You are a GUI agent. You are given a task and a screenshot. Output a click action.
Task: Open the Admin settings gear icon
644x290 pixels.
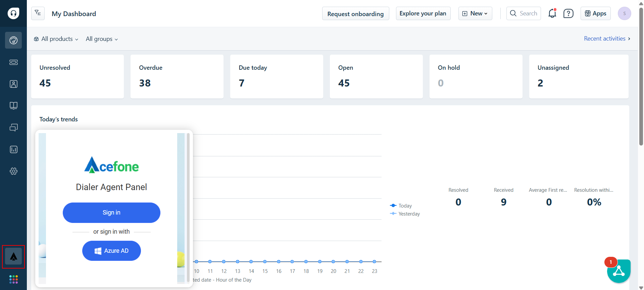[13, 171]
